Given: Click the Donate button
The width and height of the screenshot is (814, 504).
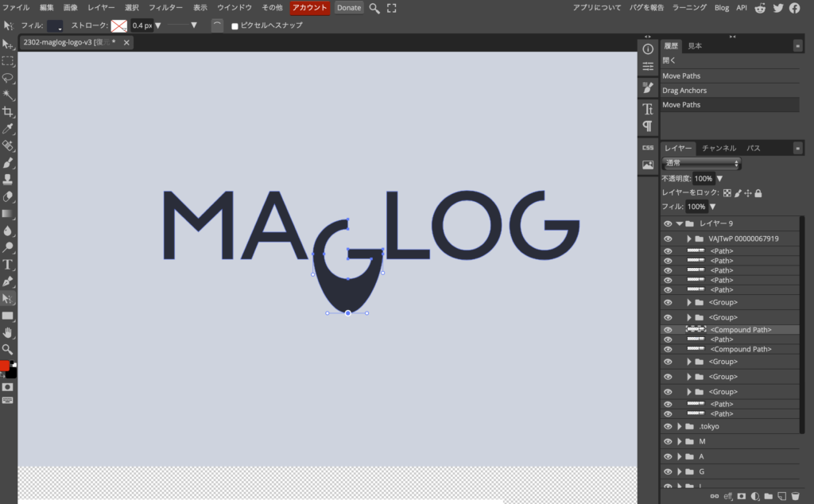Looking at the screenshot, I should pyautogui.click(x=349, y=8).
